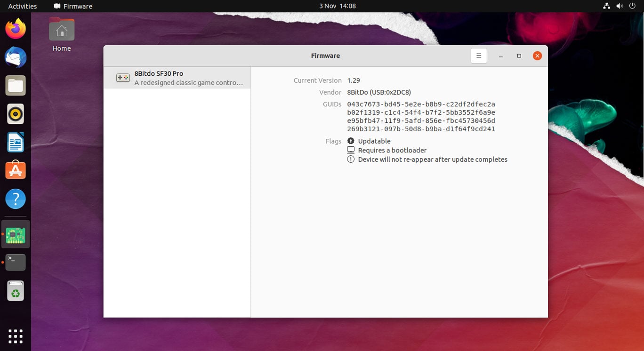Open the Firmware hamburger menu
The image size is (644, 351).
[479, 56]
